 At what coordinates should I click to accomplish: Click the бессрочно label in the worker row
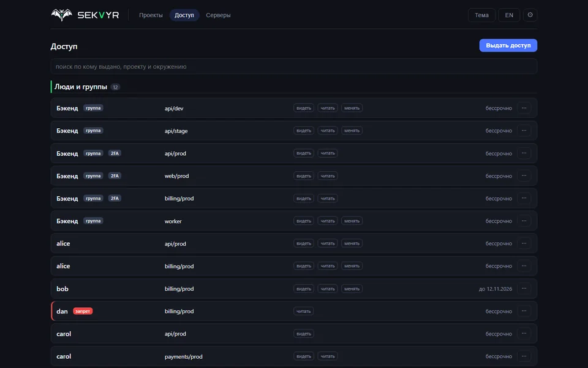coord(499,221)
